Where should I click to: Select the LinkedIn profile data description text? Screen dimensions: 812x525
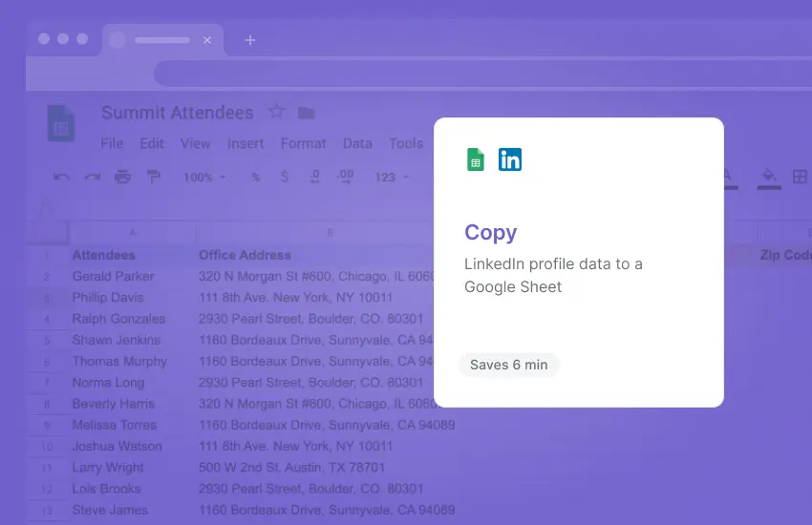coord(553,275)
